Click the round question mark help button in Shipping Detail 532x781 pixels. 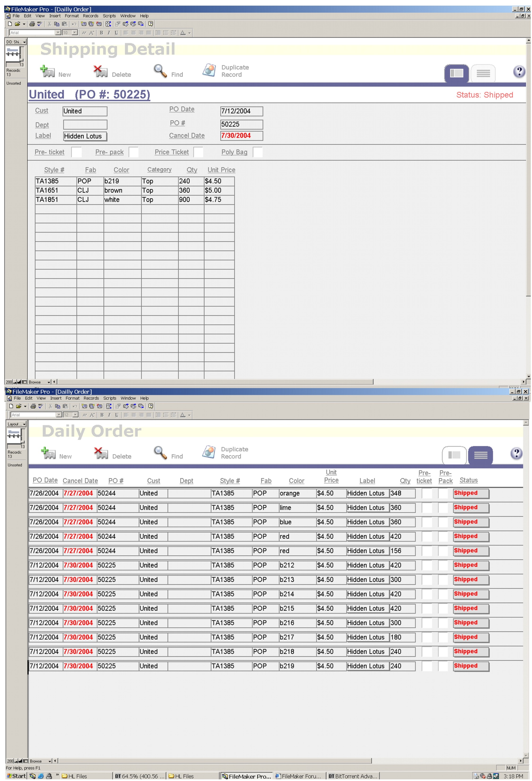(519, 71)
